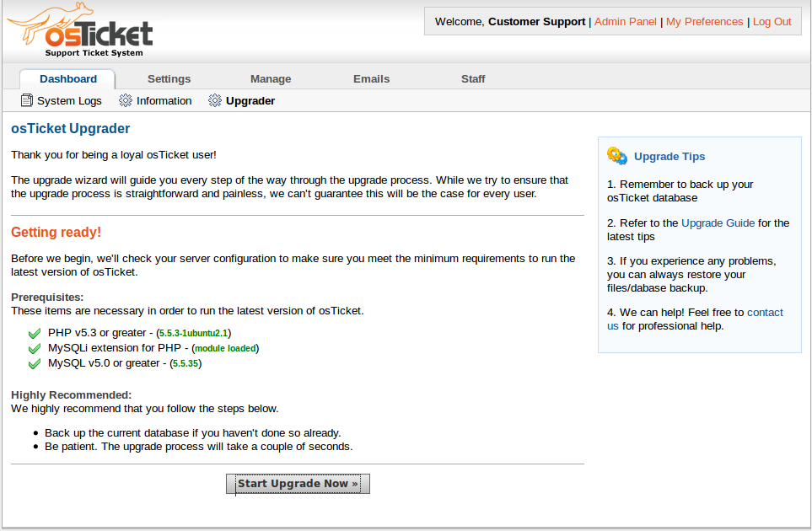Click the Upgrader gear icon
Image resolution: width=812 pixels, height=531 pixels.
(x=215, y=100)
